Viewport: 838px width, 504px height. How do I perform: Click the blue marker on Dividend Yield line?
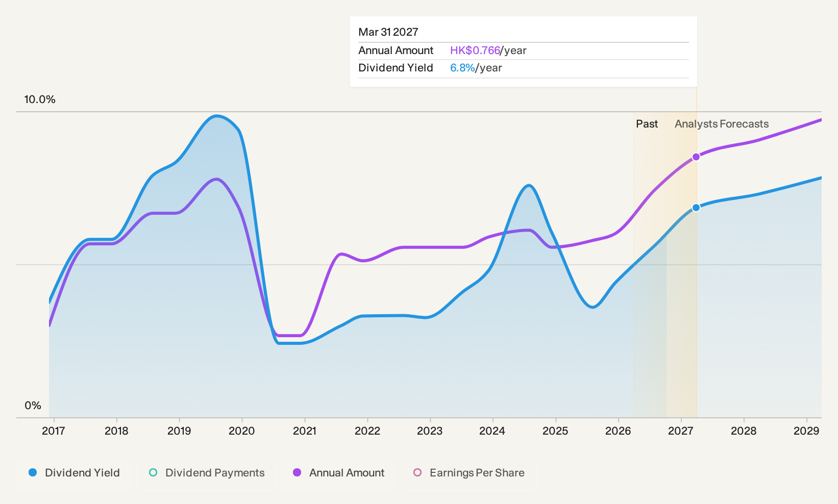click(x=696, y=208)
